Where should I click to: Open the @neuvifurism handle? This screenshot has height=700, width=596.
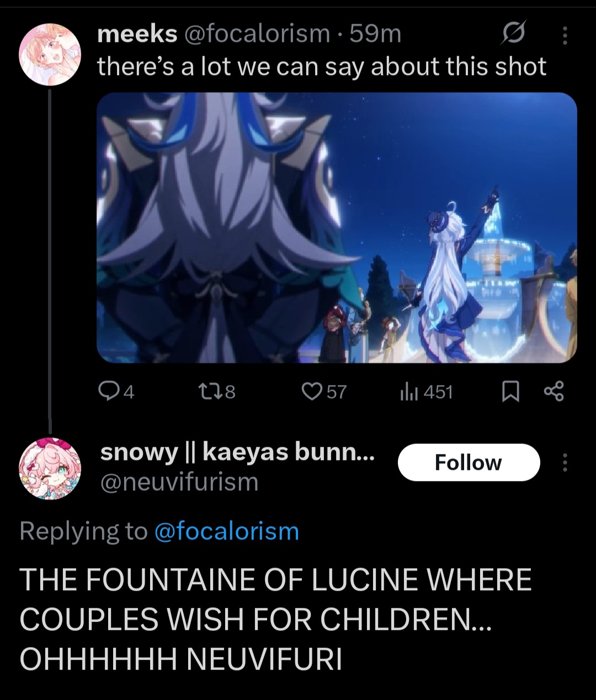179,482
